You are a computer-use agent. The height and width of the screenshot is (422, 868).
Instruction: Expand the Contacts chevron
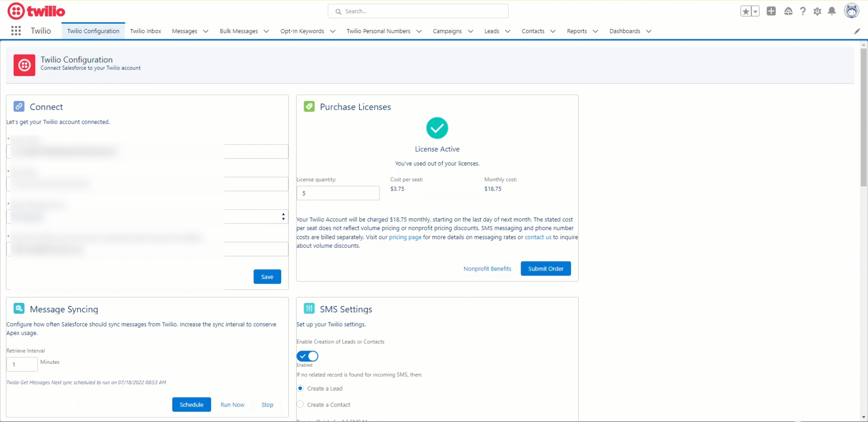click(553, 31)
